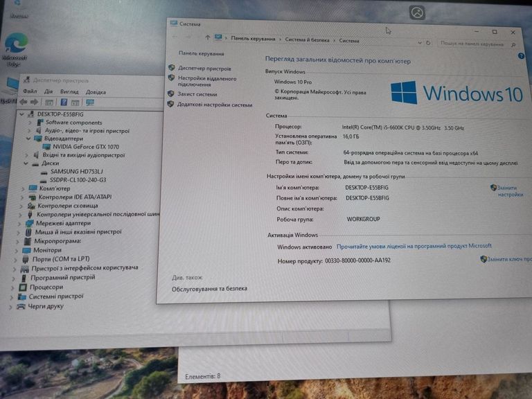Click the product number 00330-80000-00000-AA192
The height and width of the screenshot is (399, 532).
(x=357, y=260)
